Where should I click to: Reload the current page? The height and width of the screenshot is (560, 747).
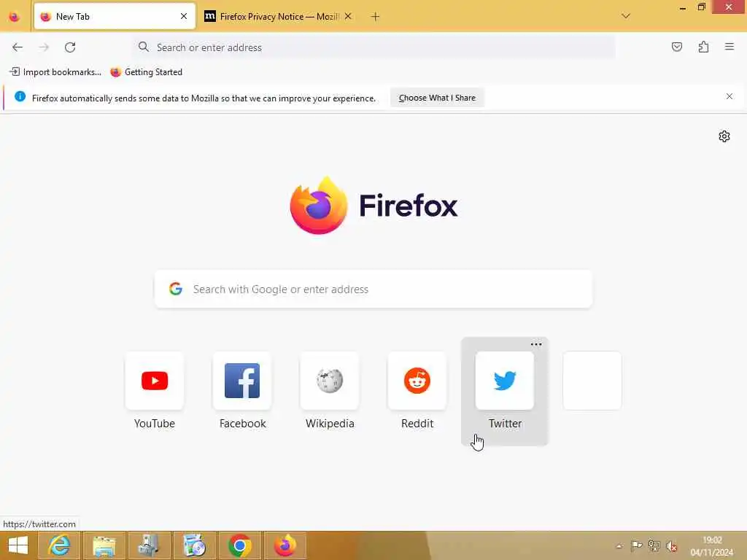click(70, 47)
